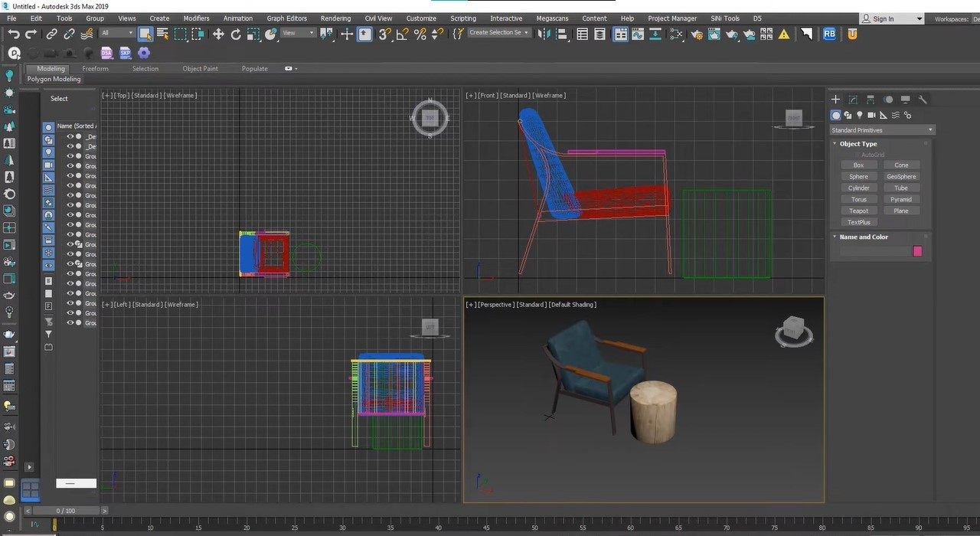The height and width of the screenshot is (536, 980).
Task: Select the Shapes category in Create panel
Action: tap(848, 115)
